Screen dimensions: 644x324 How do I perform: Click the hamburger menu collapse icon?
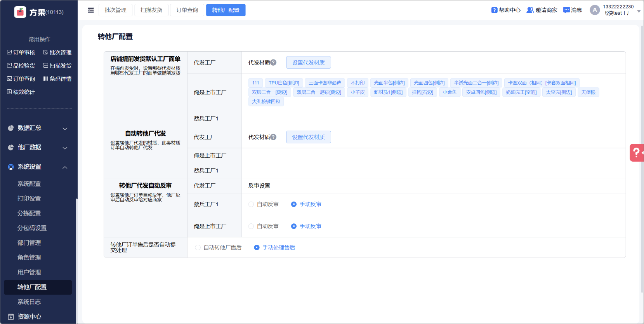(91, 10)
